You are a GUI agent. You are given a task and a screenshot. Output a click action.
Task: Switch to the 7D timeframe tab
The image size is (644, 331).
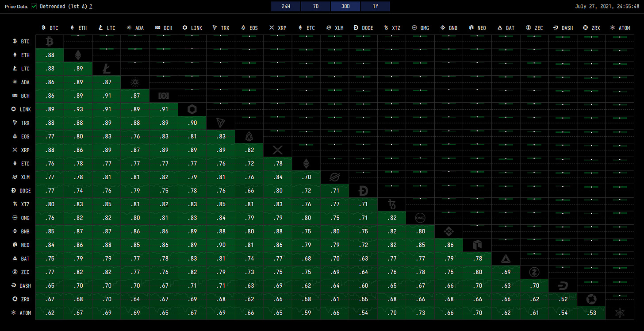click(x=315, y=6)
